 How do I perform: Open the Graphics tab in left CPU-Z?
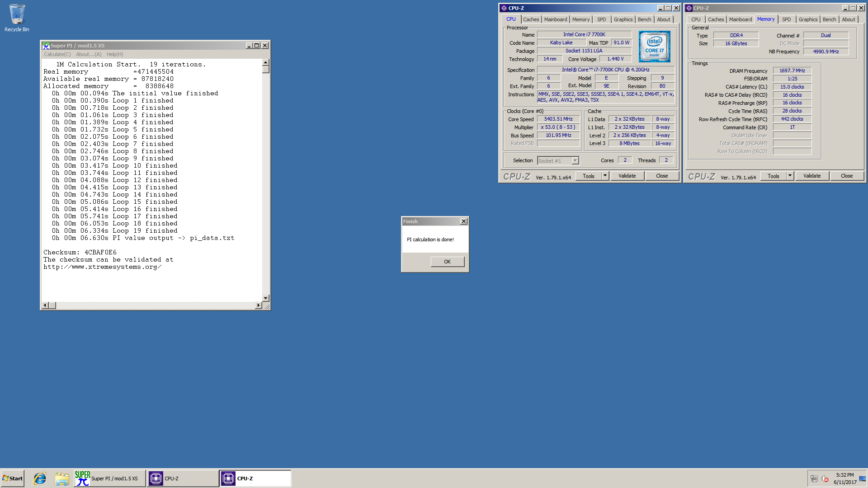623,19
